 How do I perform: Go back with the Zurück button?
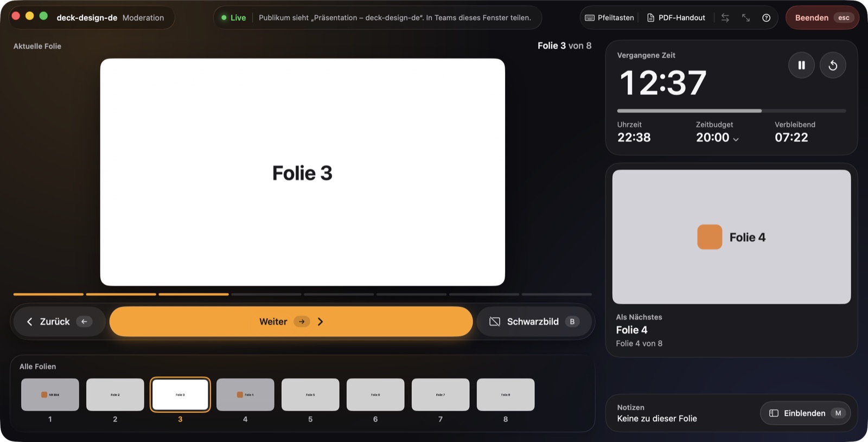point(59,322)
